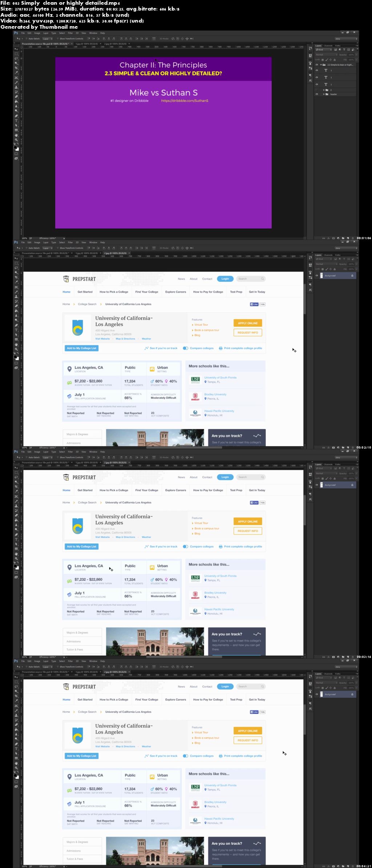Viewport: 372px width, 868px height.
Task: Open the Normal blend mode dropdown in purple-slide frame
Action: (327, 55)
